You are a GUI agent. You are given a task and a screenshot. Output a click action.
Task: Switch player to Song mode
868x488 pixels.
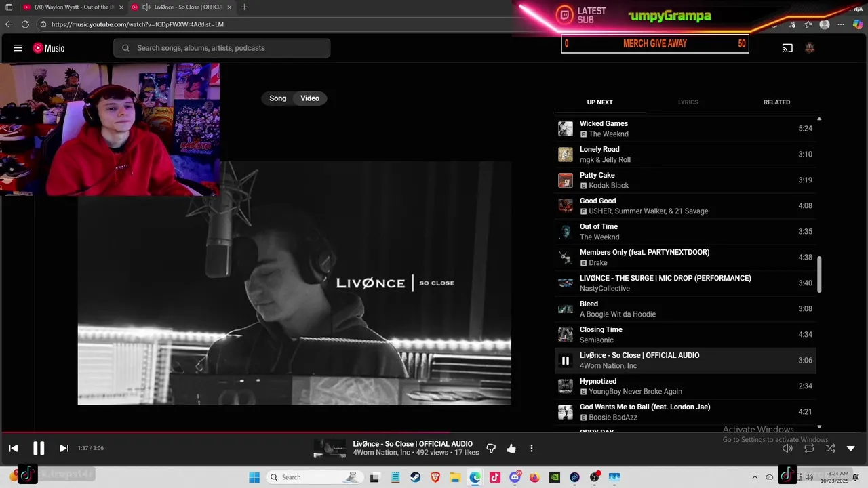pos(278,98)
